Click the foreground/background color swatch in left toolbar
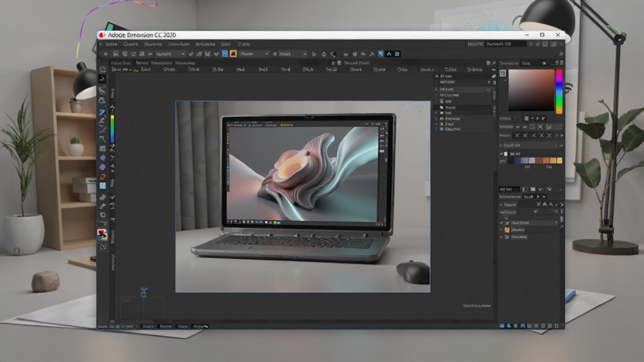This screenshot has height=362, width=644. pyautogui.click(x=102, y=234)
